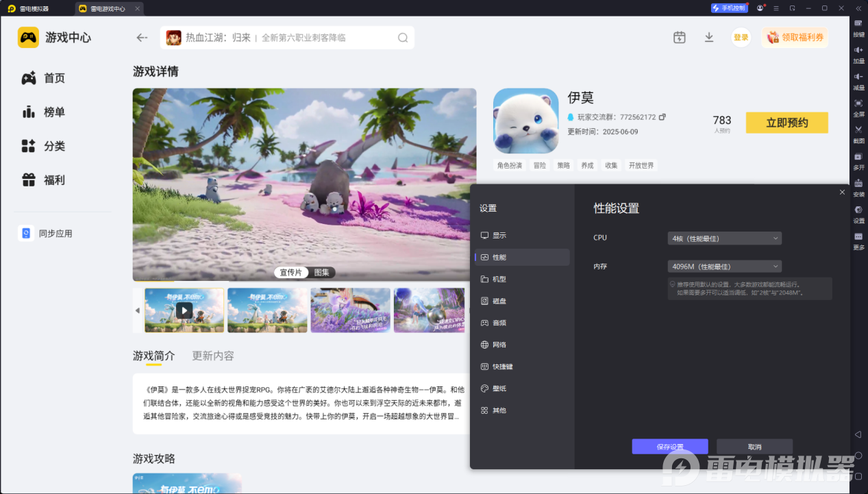Open the 内存 memory size dropdown
868x494 pixels.
coord(723,266)
